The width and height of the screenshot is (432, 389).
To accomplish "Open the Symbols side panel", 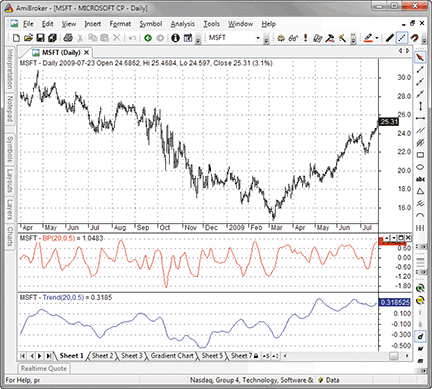I will (x=10, y=149).
